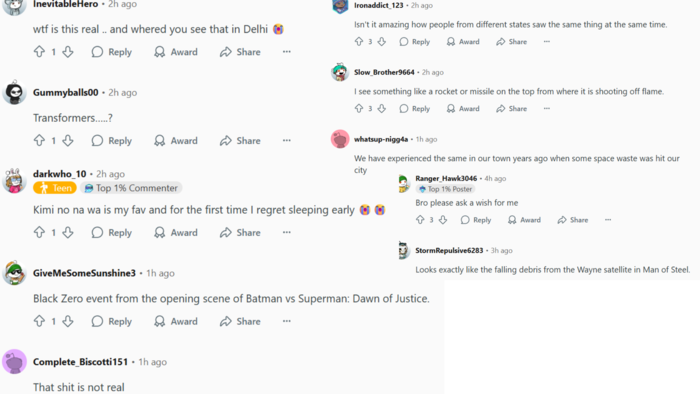Screen dimensions: 700x394
Task: Downvote Gummyballs00's Transformers comment
Action: (68, 141)
